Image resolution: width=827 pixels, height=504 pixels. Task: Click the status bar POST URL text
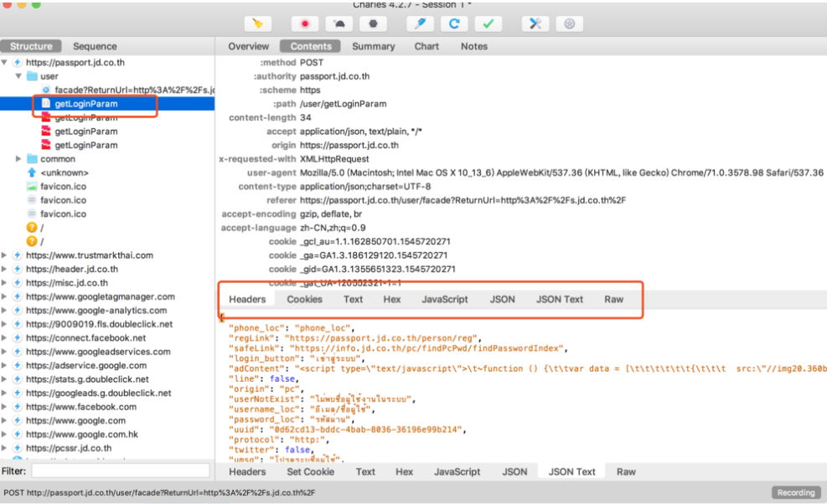[x=159, y=492]
